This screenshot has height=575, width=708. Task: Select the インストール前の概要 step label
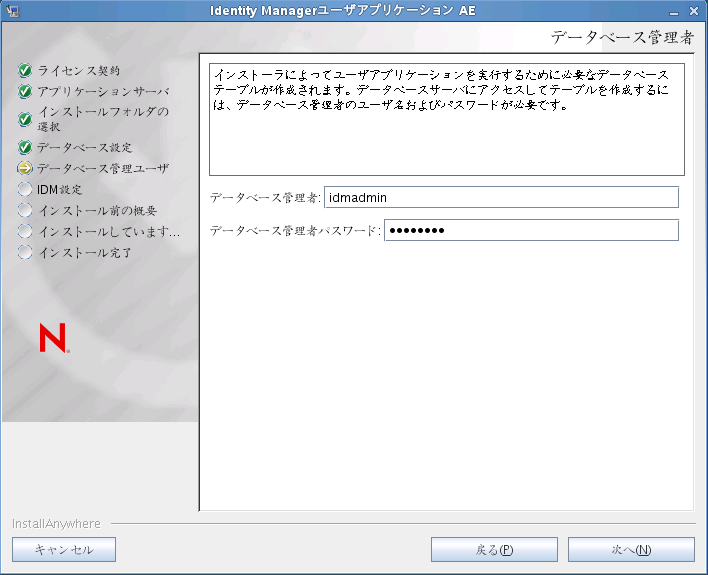tap(97, 210)
